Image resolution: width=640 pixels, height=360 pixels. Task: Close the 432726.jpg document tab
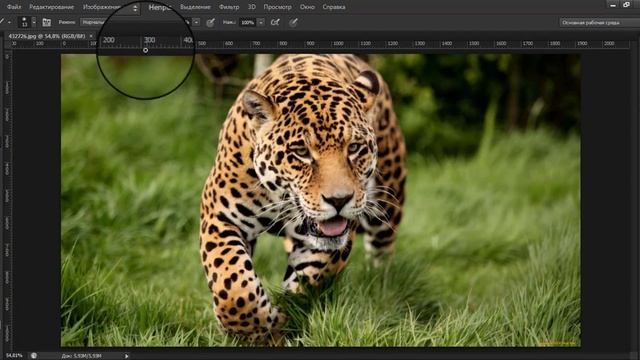tap(91, 36)
